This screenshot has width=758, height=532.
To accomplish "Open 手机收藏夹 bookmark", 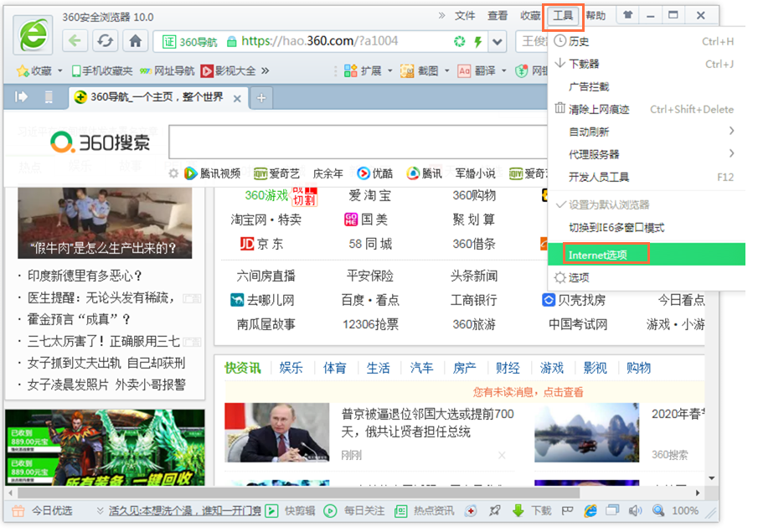I will pos(102,71).
